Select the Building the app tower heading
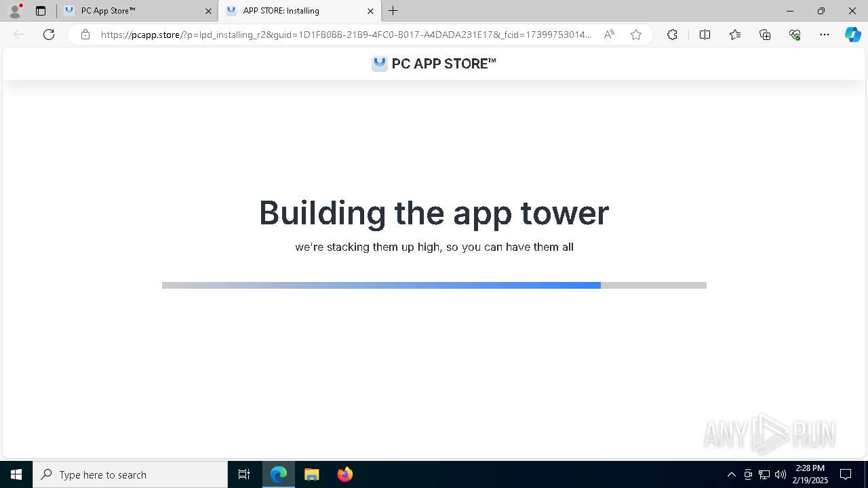Image resolution: width=868 pixels, height=488 pixels. tap(434, 213)
